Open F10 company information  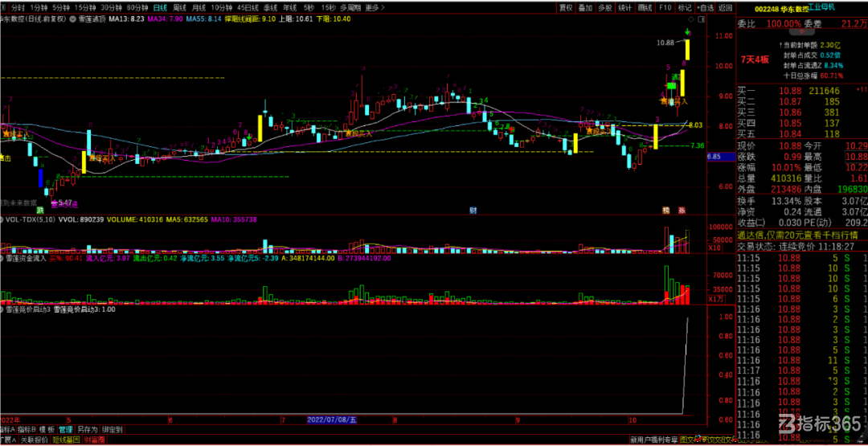pos(665,8)
